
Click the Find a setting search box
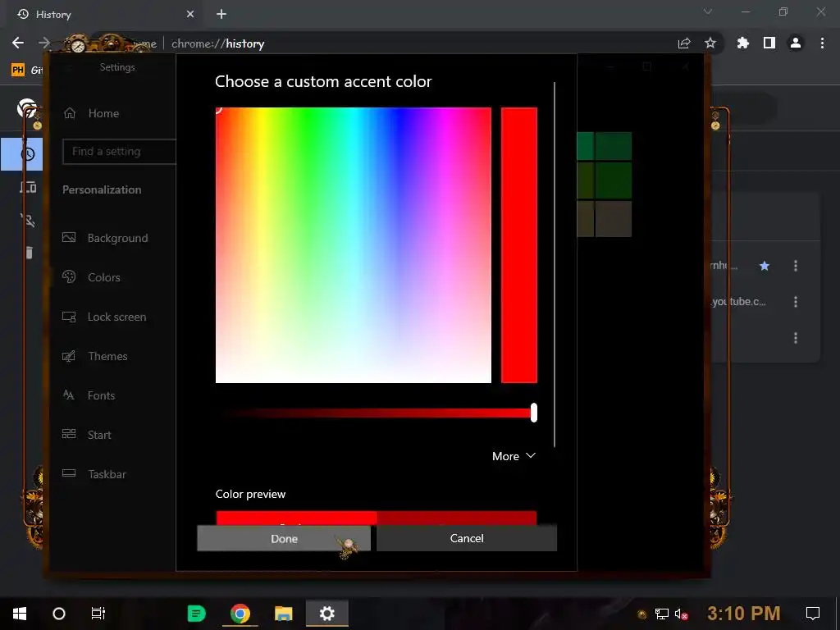pos(120,152)
